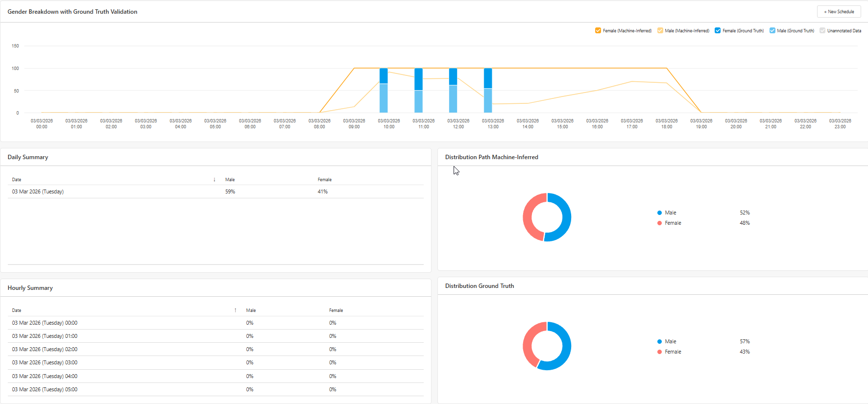Image resolution: width=868 pixels, height=404 pixels.
Task: Sort Daily Summary by Female column
Action: [324, 180]
